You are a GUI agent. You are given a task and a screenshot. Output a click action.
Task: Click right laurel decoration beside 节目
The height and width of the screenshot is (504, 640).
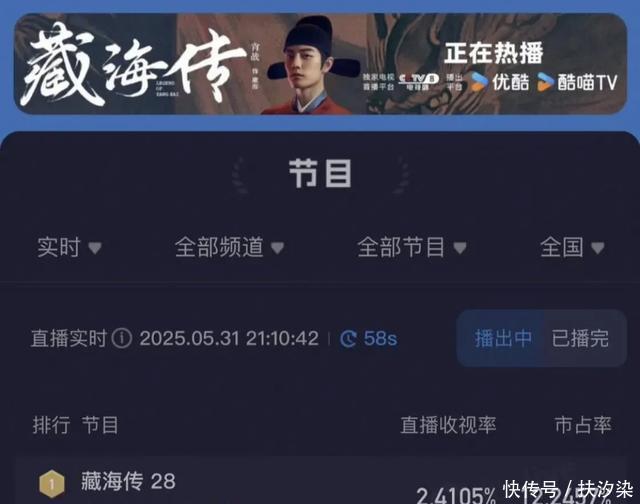click(x=400, y=175)
